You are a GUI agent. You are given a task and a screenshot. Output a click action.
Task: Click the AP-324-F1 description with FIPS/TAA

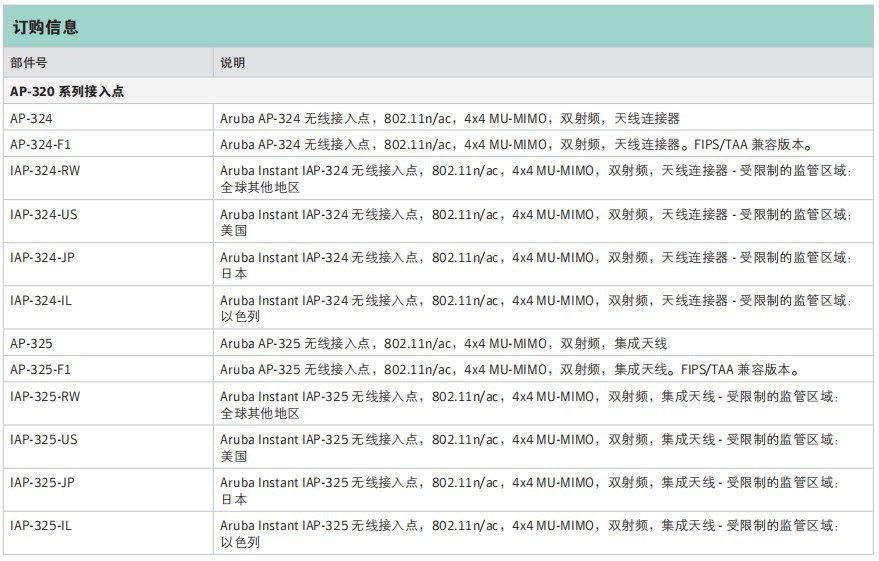516,145
